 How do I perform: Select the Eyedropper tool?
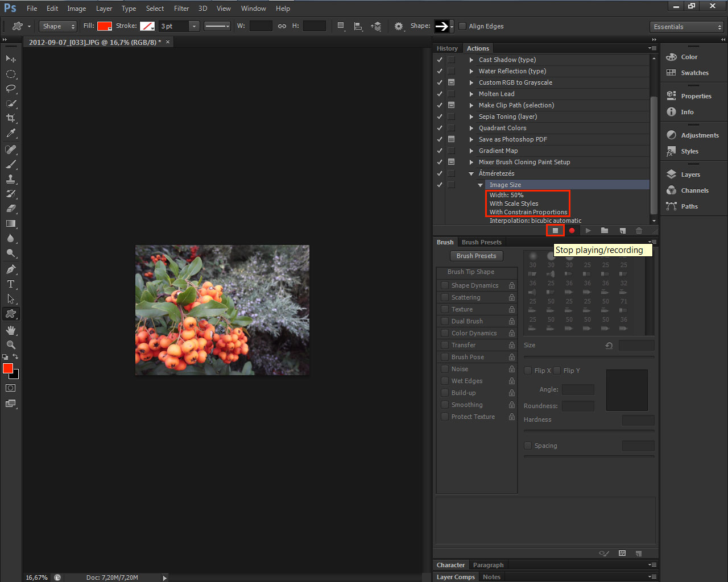11,134
